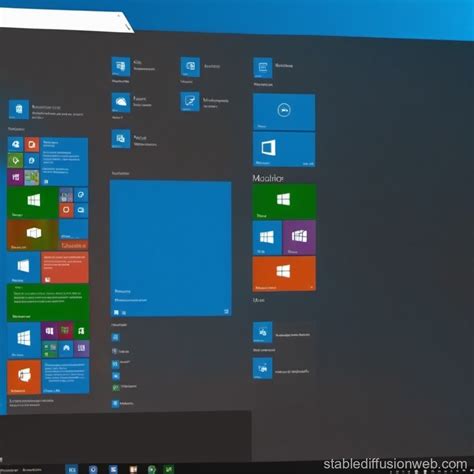Open the round green icon on the taskbar
Image resolution: width=474 pixels, height=474 pixels.
point(152,469)
